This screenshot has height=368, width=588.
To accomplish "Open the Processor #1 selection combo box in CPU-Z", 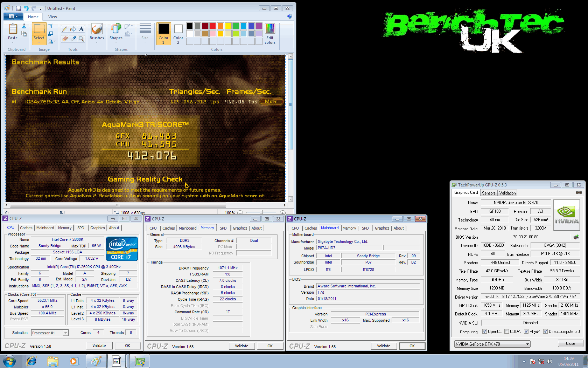I will pyautogui.click(x=50, y=333).
